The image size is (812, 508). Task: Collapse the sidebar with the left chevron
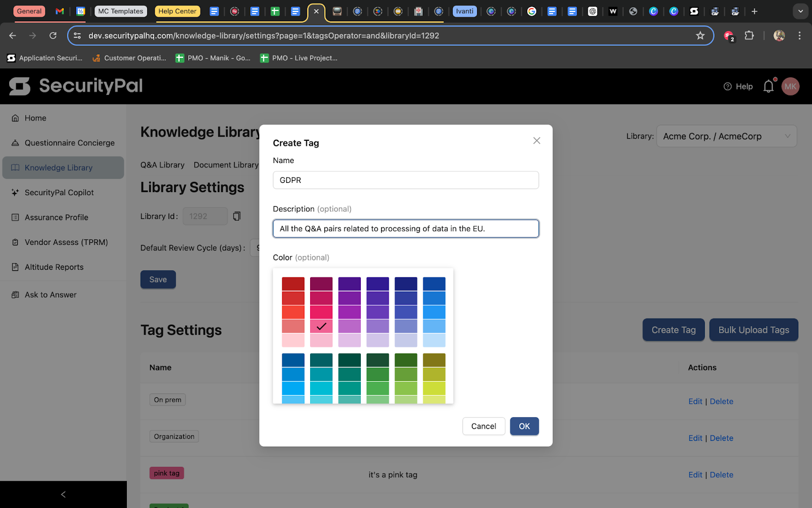coord(63,494)
